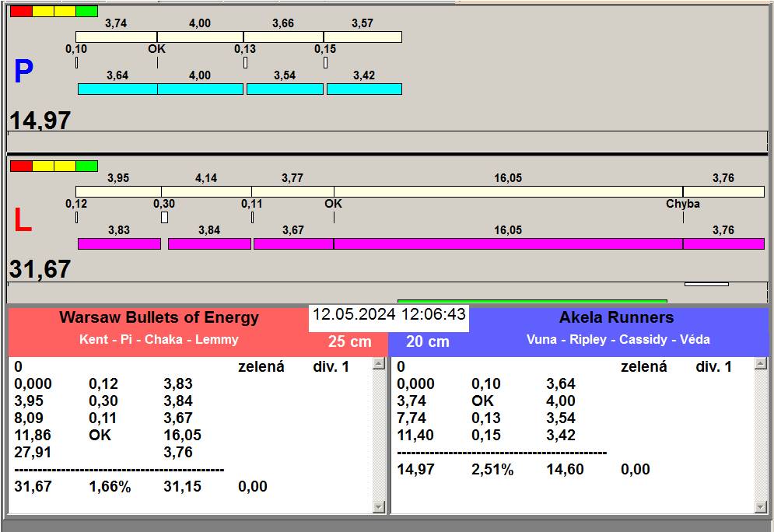Click the red start light in lane P
774x532 pixels.
click(21, 11)
